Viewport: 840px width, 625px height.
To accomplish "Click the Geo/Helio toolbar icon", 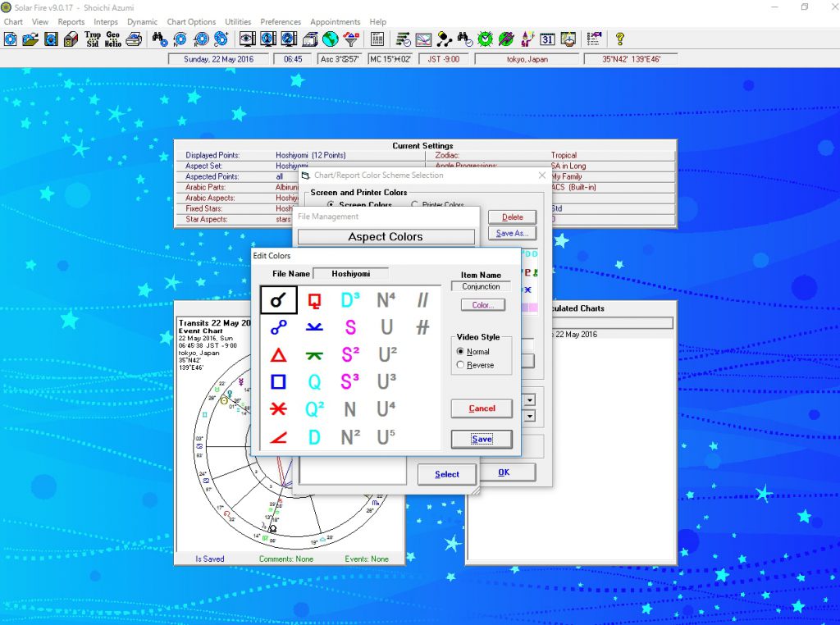I will (x=112, y=39).
